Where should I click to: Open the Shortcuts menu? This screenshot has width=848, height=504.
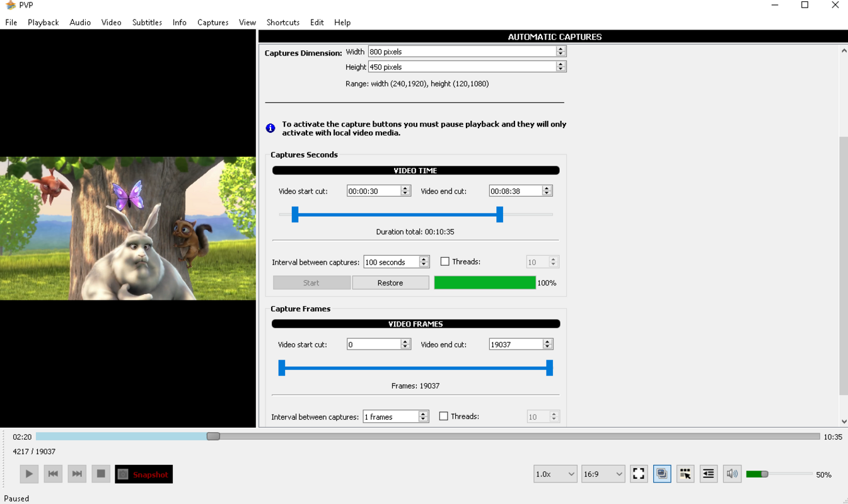pyautogui.click(x=283, y=22)
